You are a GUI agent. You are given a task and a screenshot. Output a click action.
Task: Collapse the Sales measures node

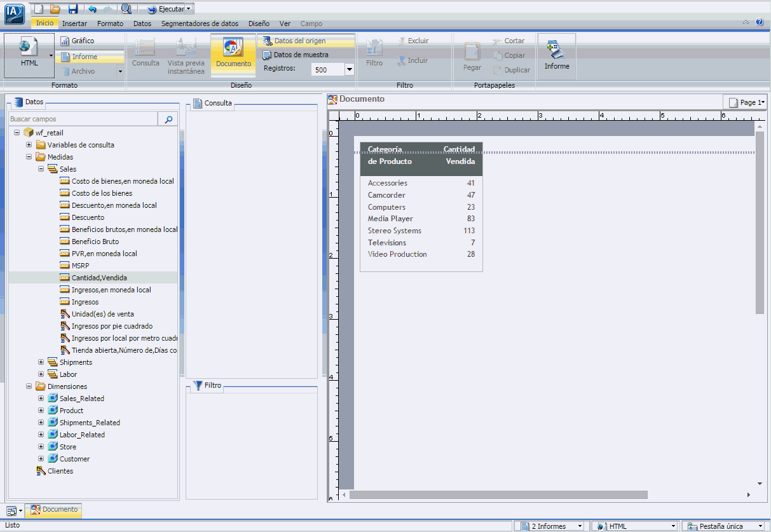[41, 169]
